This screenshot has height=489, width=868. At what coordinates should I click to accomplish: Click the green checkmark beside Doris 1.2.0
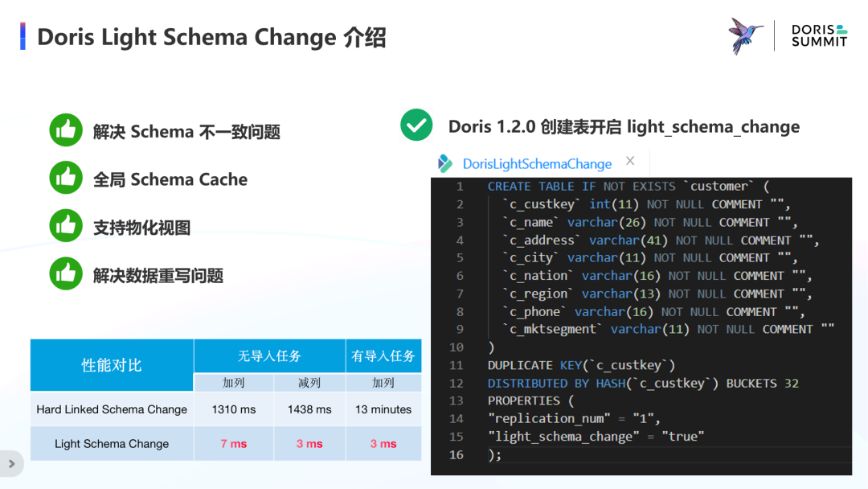pos(416,125)
